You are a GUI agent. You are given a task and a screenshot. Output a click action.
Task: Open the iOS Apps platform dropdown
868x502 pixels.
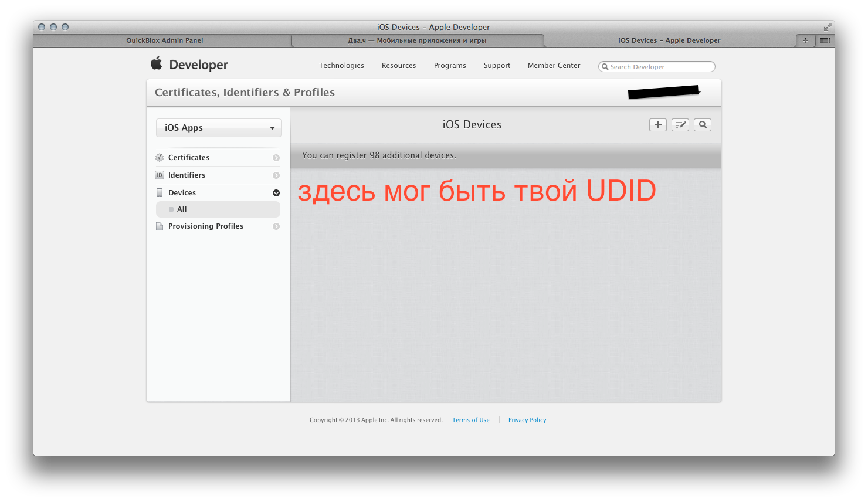(219, 128)
